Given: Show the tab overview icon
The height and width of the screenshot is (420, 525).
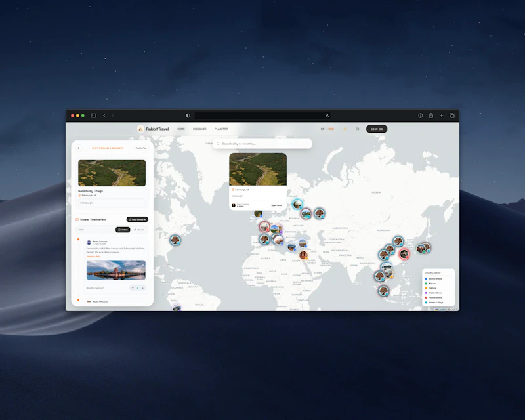Looking at the screenshot, I should tap(452, 115).
